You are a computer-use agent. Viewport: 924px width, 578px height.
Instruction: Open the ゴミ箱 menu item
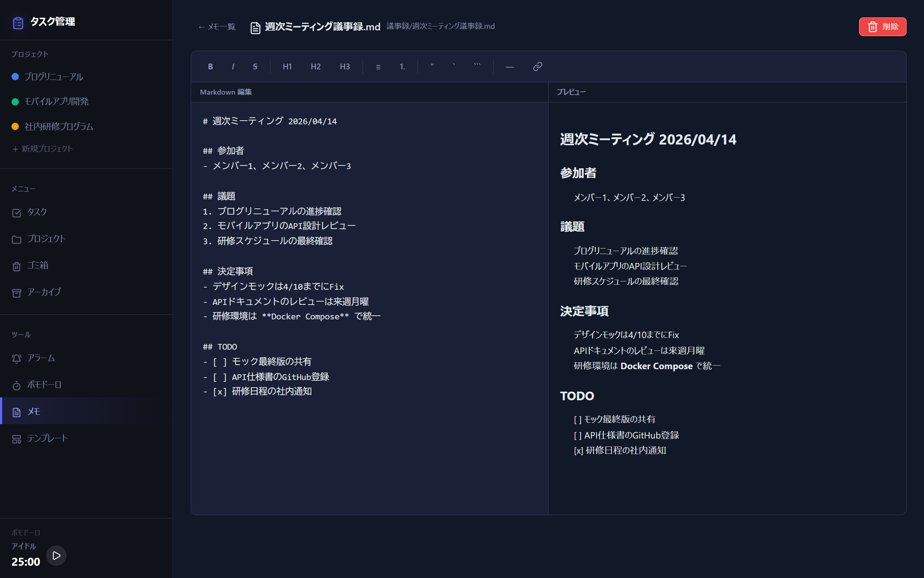pos(86,266)
